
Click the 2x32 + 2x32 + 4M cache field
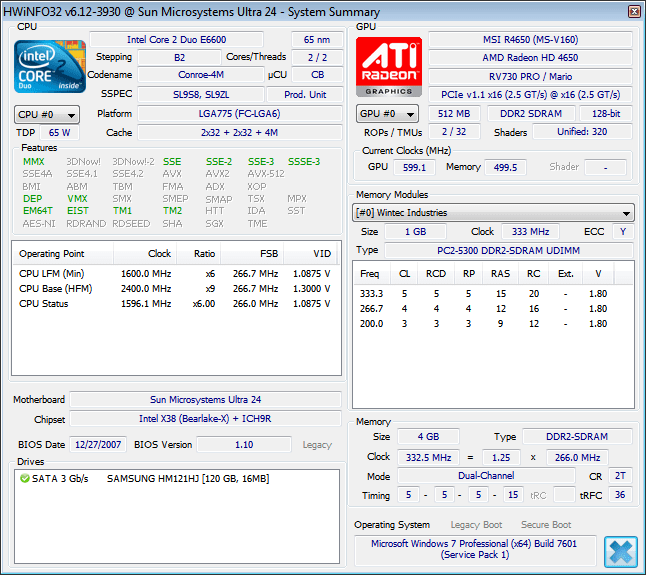tap(239, 133)
